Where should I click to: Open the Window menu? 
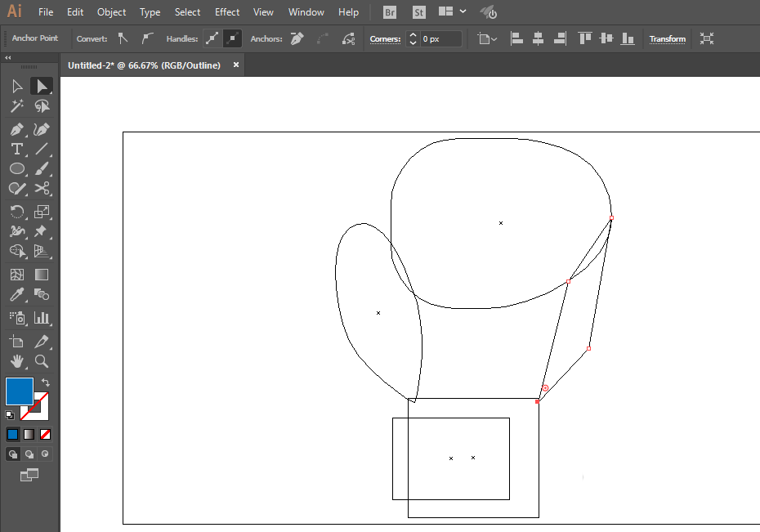[x=306, y=12]
